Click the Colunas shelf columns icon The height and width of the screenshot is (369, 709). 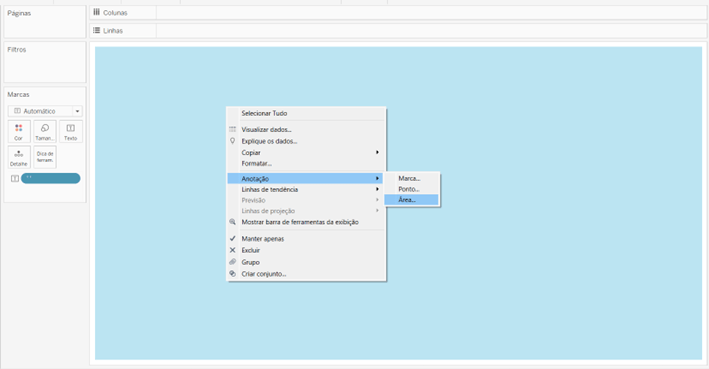tap(96, 12)
